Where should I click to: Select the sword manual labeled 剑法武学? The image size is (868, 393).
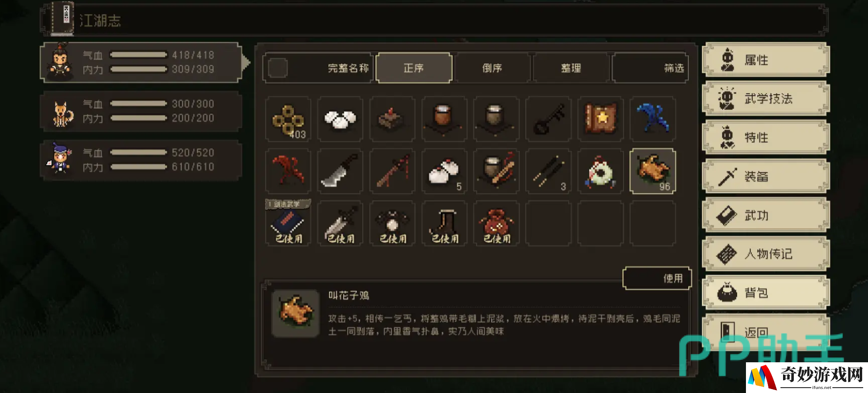(288, 223)
